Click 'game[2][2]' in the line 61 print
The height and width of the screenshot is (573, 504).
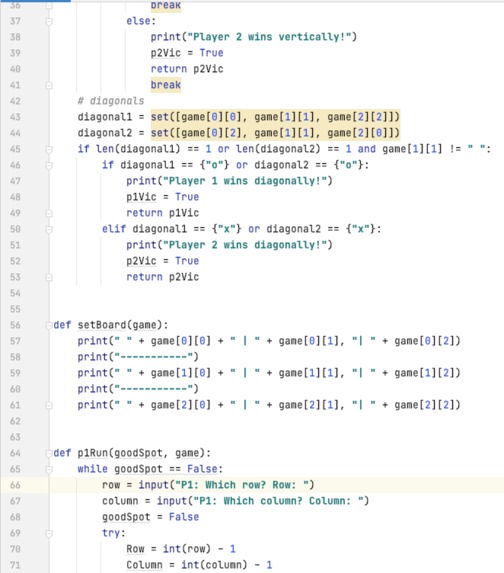pyautogui.click(x=424, y=405)
